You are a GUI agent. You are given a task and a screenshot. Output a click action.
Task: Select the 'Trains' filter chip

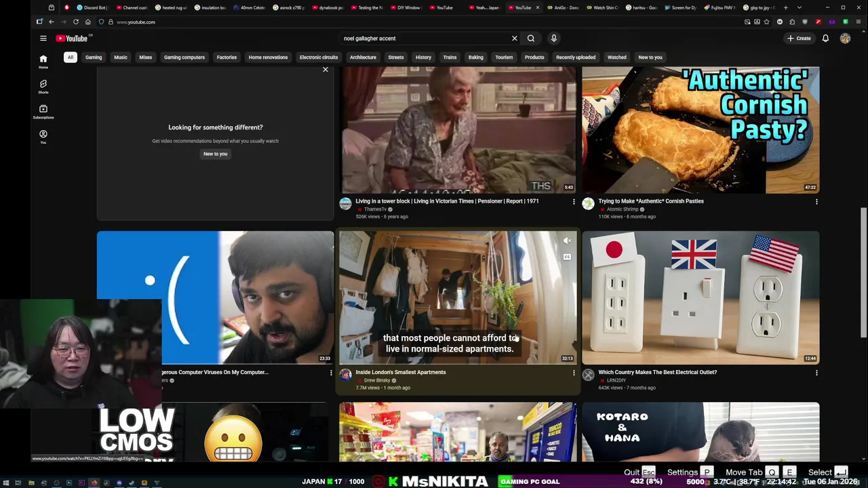pos(450,57)
